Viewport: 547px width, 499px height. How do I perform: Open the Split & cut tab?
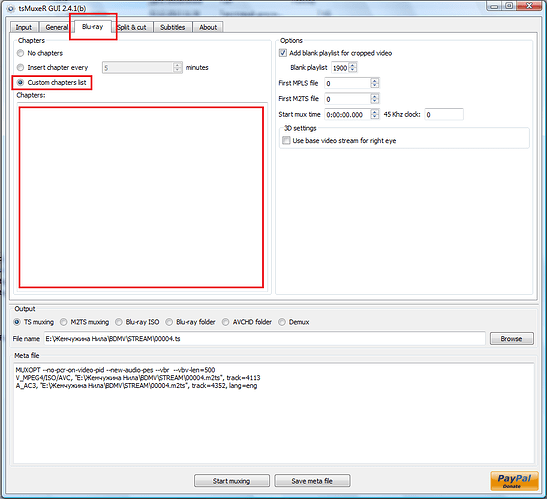point(132,27)
